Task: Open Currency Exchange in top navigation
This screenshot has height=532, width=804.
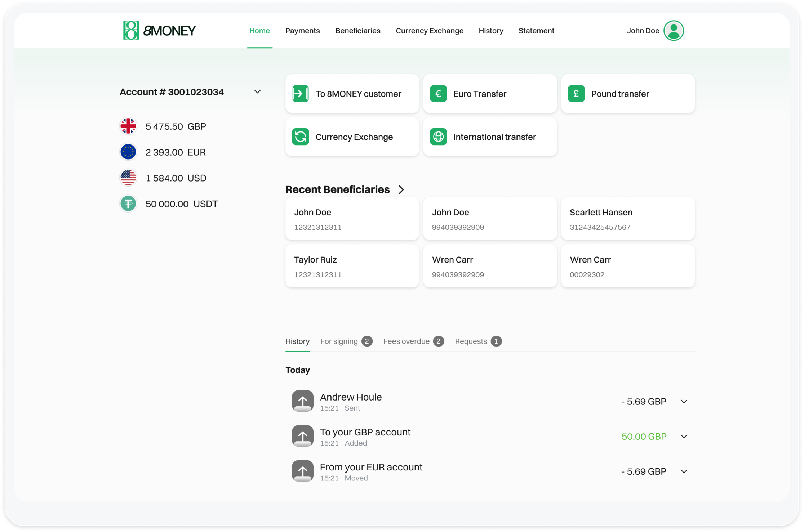Action: point(430,31)
